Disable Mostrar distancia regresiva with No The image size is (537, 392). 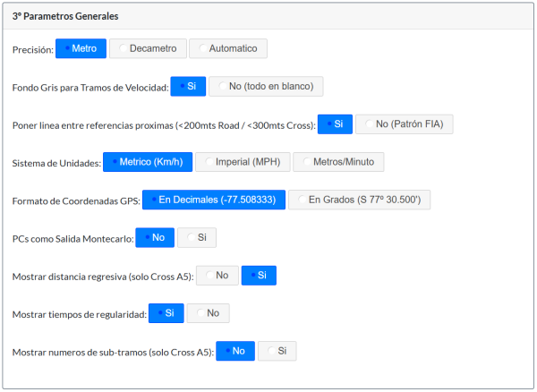pyautogui.click(x=217, y=276)
